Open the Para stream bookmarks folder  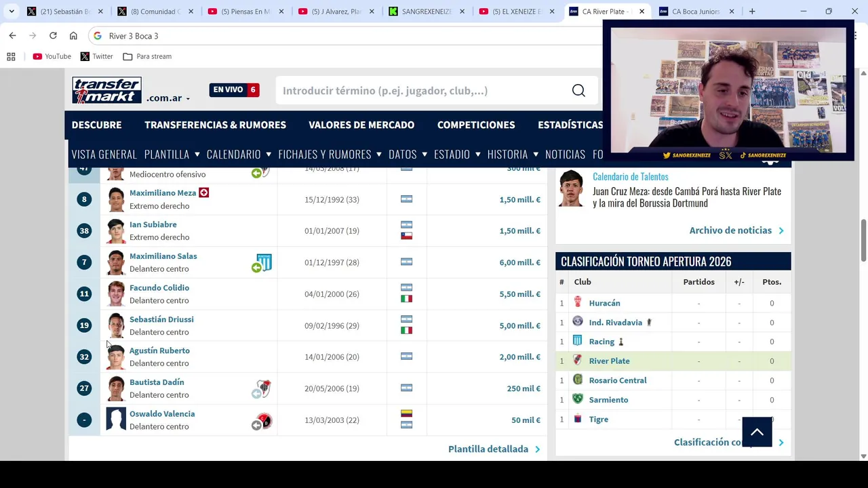(x=147, y=56)
